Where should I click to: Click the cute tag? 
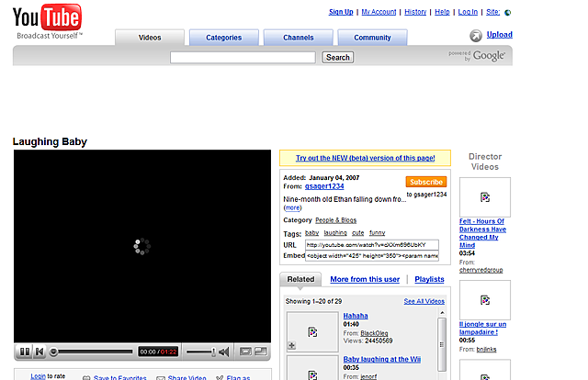coord(357,233)
